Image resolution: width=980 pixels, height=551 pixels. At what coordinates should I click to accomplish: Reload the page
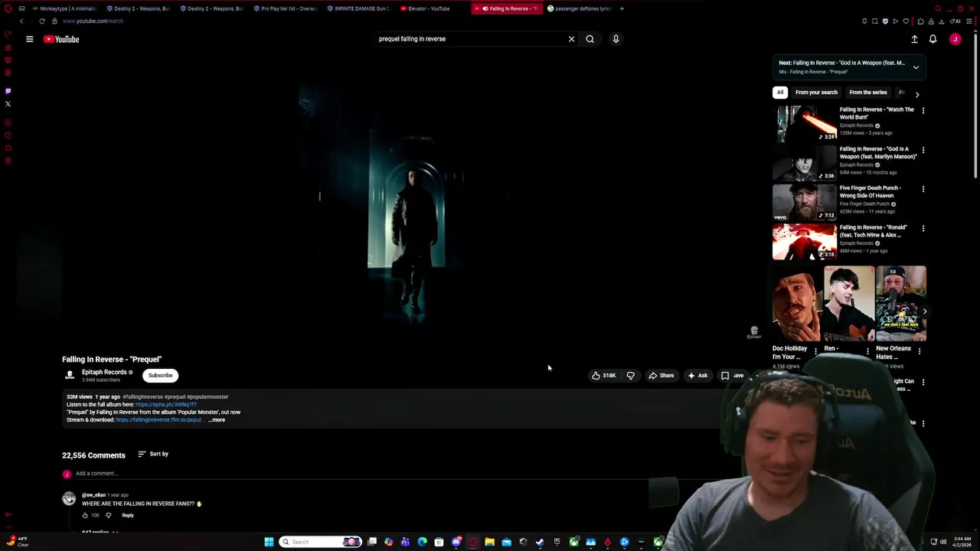(41, 21)
